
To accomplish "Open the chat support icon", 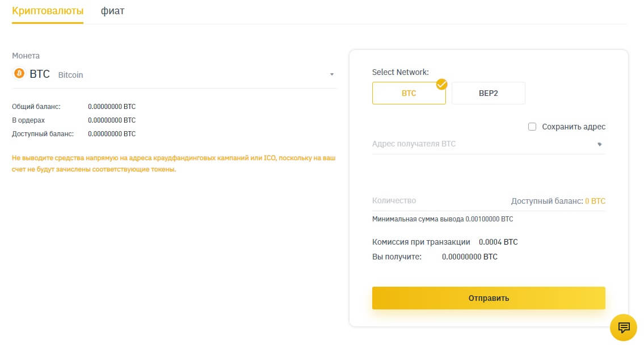I will pos(623,328).
